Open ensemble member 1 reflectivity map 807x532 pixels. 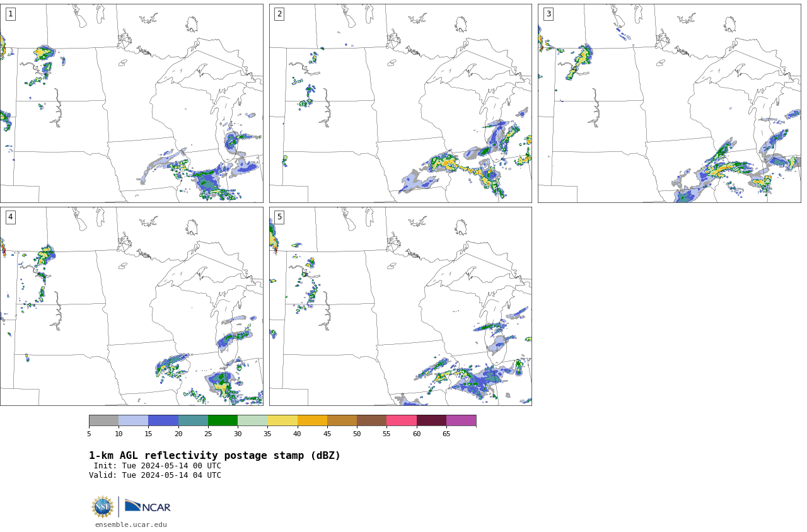pos(131,103)
